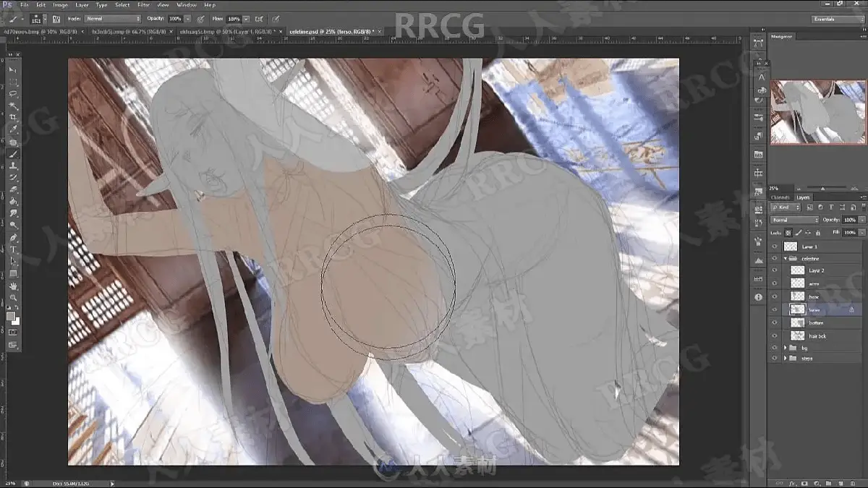Select the Clone Stamp tool
Screen dimensions: 868x488
pos(12,166)
